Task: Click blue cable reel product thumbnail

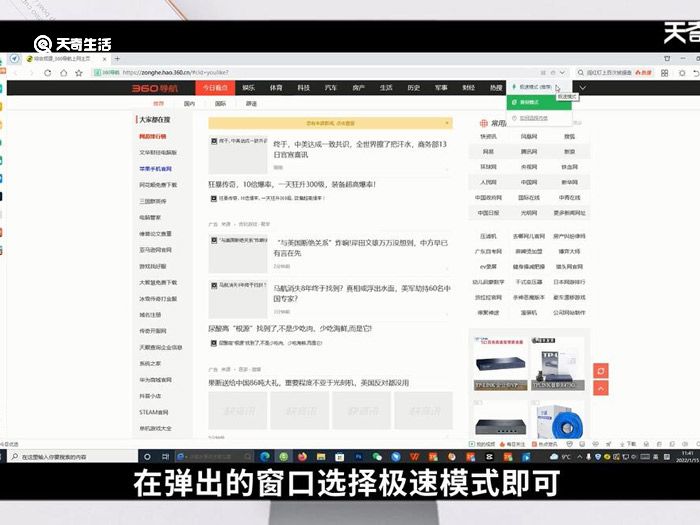Action: pyautogui.click(x=558, y=419)
